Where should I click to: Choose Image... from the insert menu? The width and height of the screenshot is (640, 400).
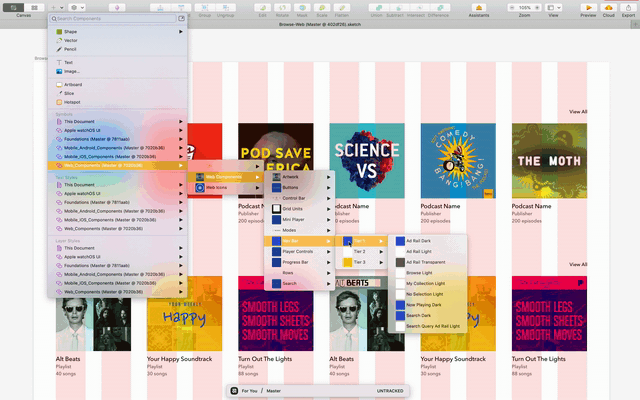pos(118,71)
